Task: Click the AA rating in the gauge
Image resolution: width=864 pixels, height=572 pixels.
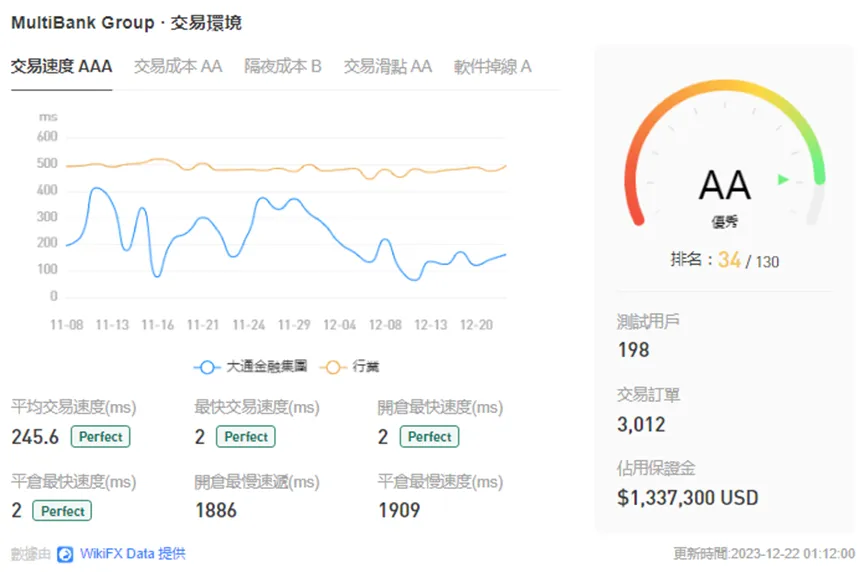Action: click(725, 185)
